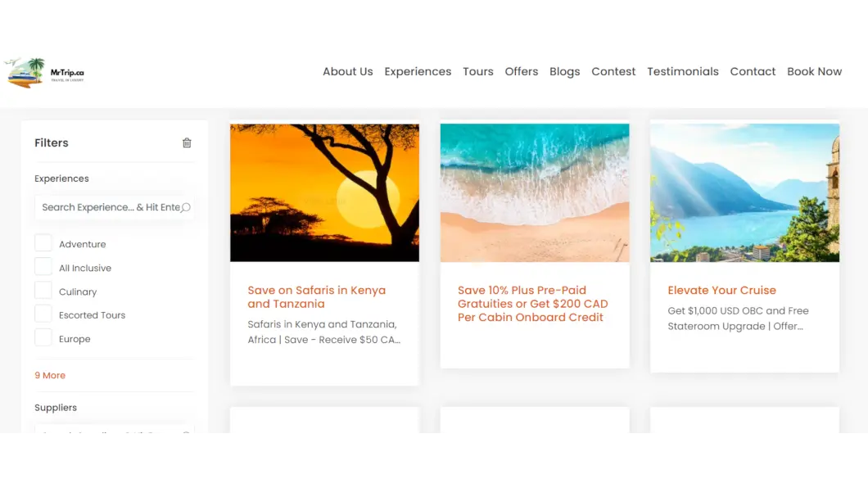This screenshot has width=868, height=479.
Task: Click the search magnifier icon in Experiences
Action: 186,207
